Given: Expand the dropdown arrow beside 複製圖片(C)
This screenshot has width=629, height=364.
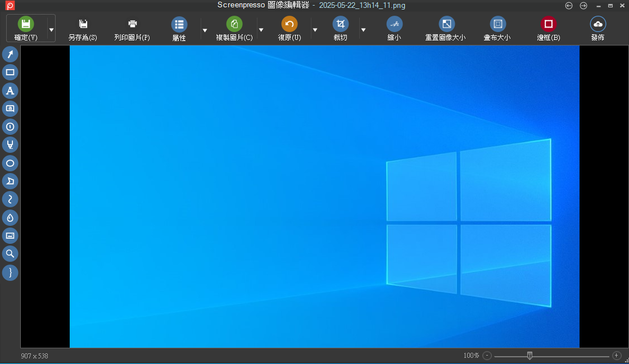Looking at the screenshot, I should pos(261,30).
